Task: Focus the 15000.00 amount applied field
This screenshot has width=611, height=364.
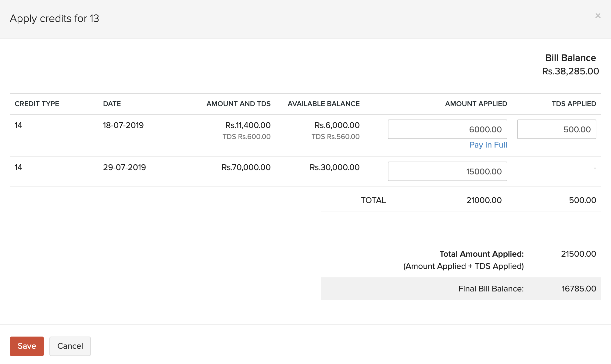Action: coord(447,171)
